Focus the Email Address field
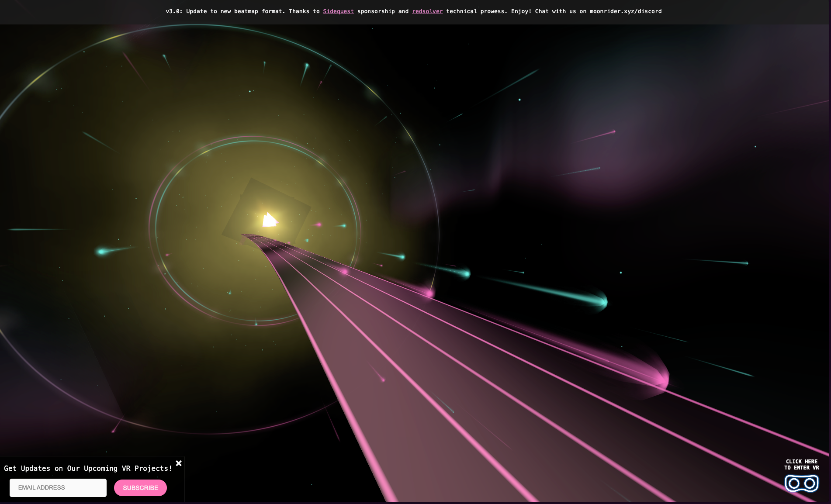Image resolution: width=831 pixels, height=504 pixels. (58, 488)
